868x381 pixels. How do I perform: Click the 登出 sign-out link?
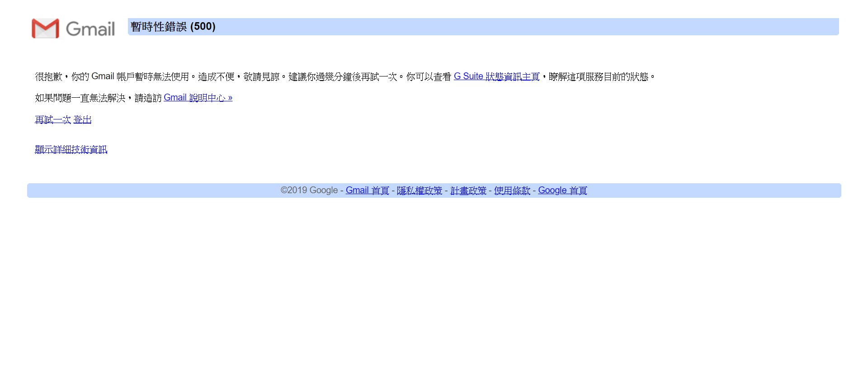coord(82,119)
